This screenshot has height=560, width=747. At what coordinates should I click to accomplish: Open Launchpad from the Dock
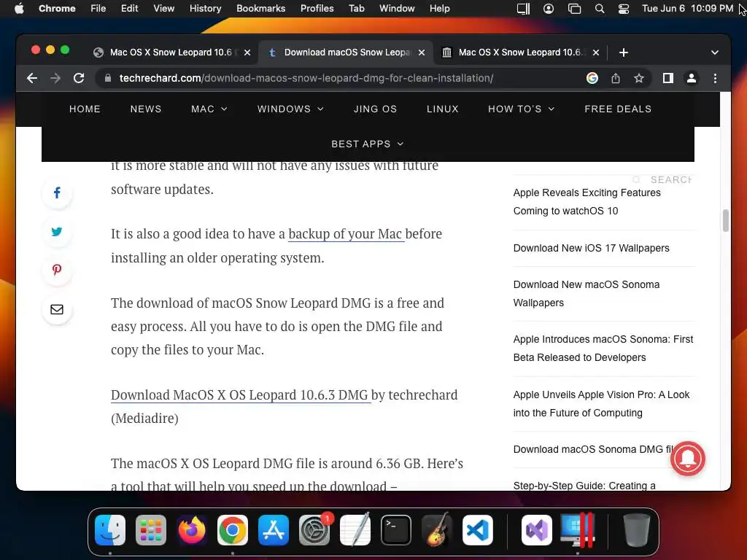click(x=150, y=530)
